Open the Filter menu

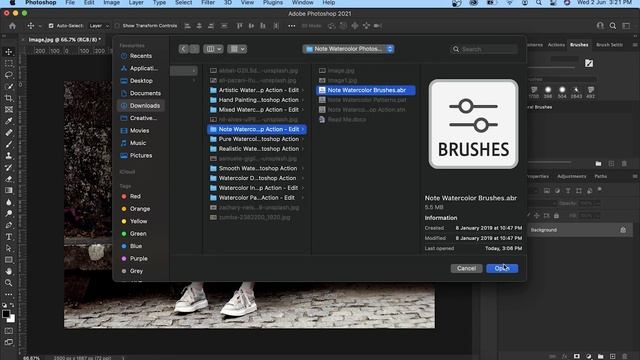[208, 3]
